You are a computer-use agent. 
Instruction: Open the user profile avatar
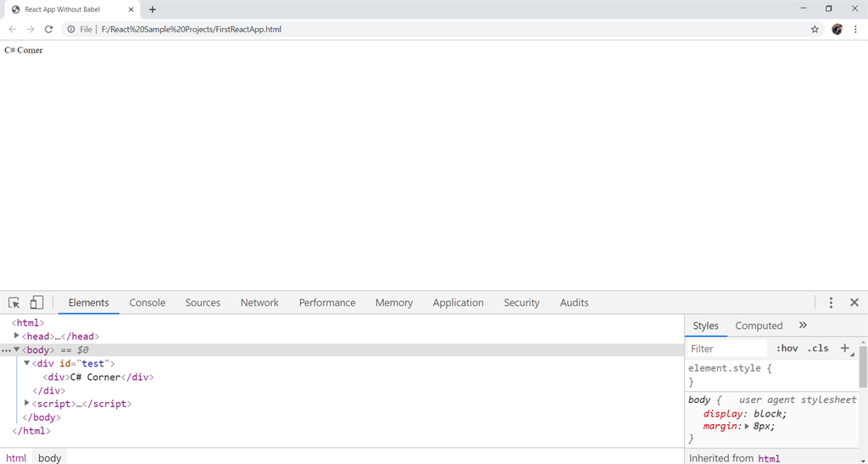coord(837,30)
